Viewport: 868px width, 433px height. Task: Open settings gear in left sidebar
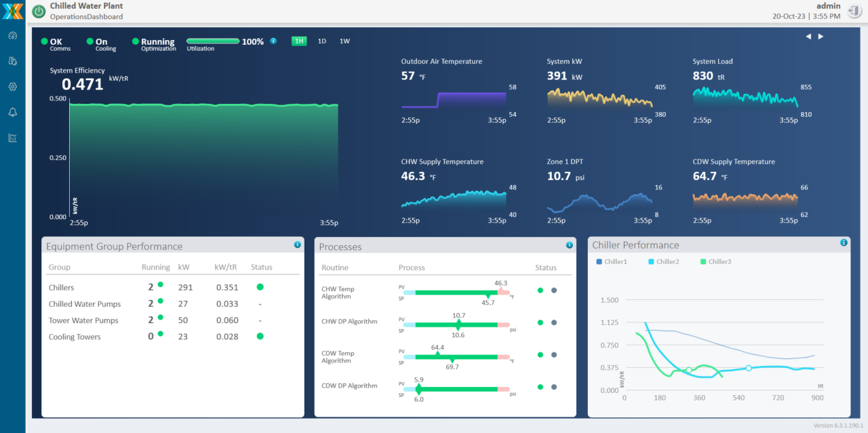click(12, 87)
